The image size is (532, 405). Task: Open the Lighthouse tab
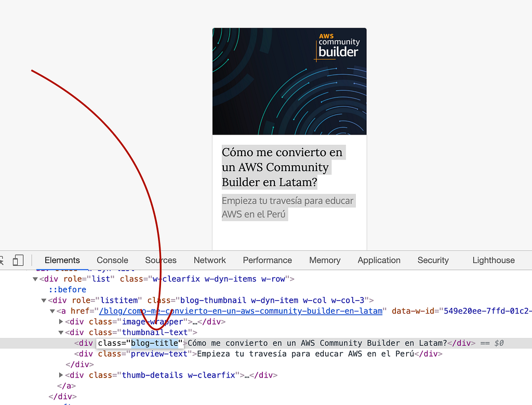(x=494, y=260)
